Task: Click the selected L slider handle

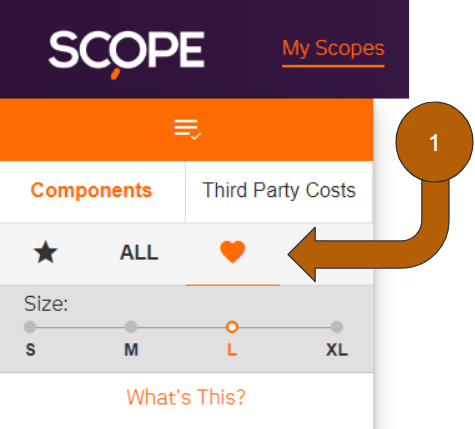Action: point(232,327)
